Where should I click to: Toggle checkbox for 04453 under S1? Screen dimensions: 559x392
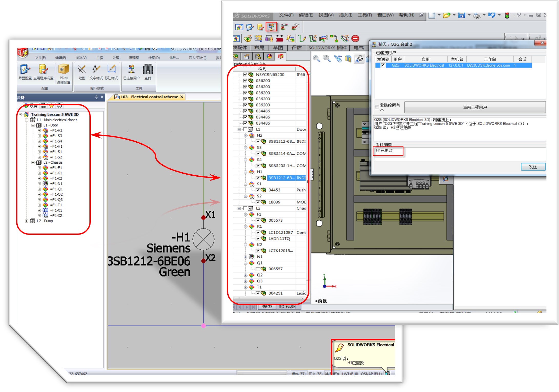click(x=258, y=190)
